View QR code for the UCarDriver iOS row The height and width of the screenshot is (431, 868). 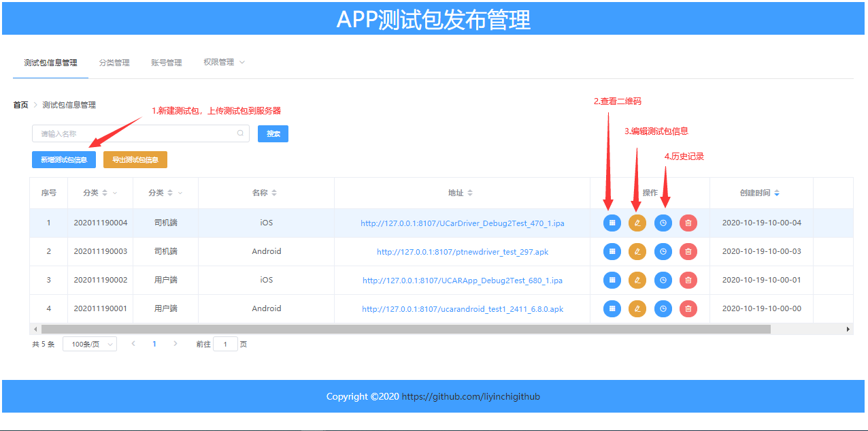612,223
